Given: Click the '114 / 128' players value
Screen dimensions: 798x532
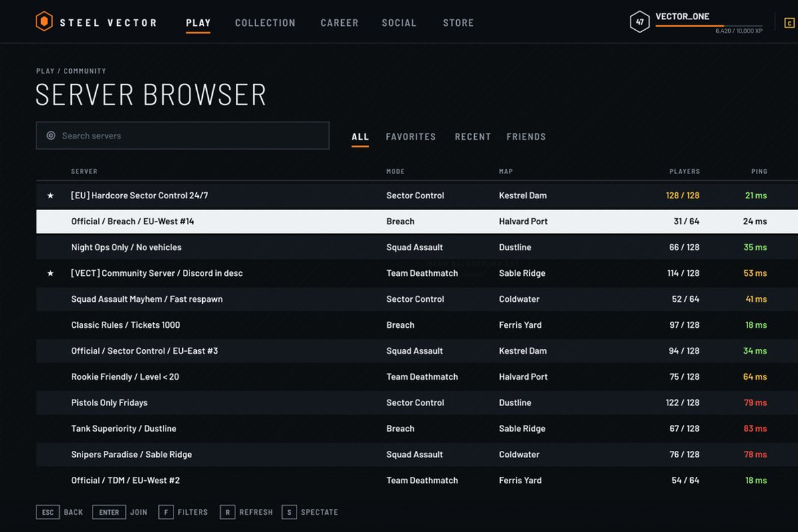Looking at the screenshot, I should (x=683, y=273).
